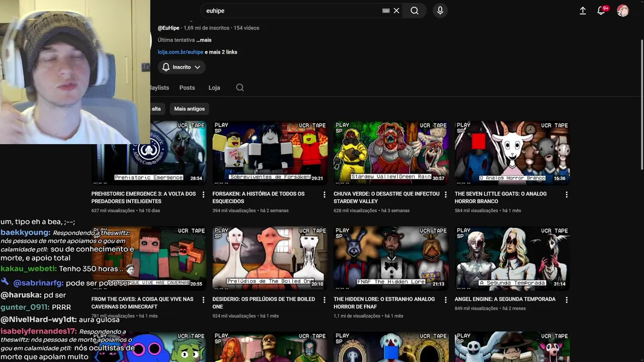Click chat username gunter_0911
Screen dimensions: 644x362
(25, 307)
